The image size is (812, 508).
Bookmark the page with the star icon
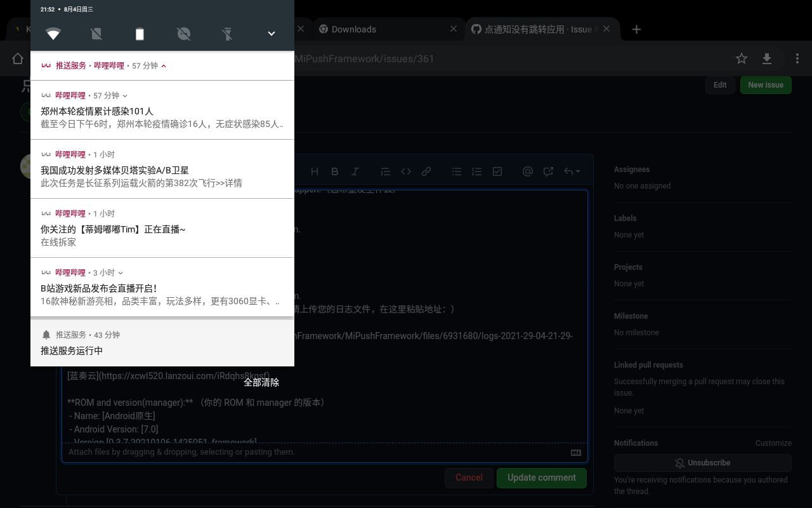point(741,58)
